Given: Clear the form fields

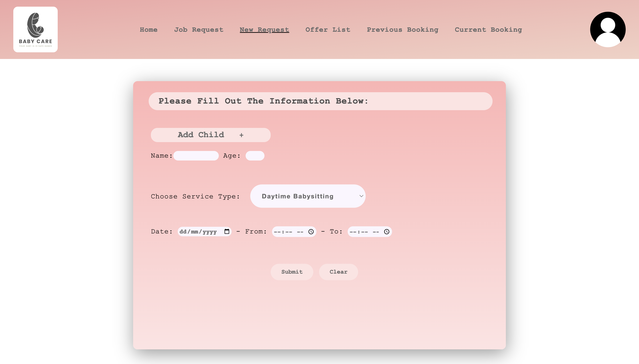Looking at the screenshot, I should click(338, 272).
